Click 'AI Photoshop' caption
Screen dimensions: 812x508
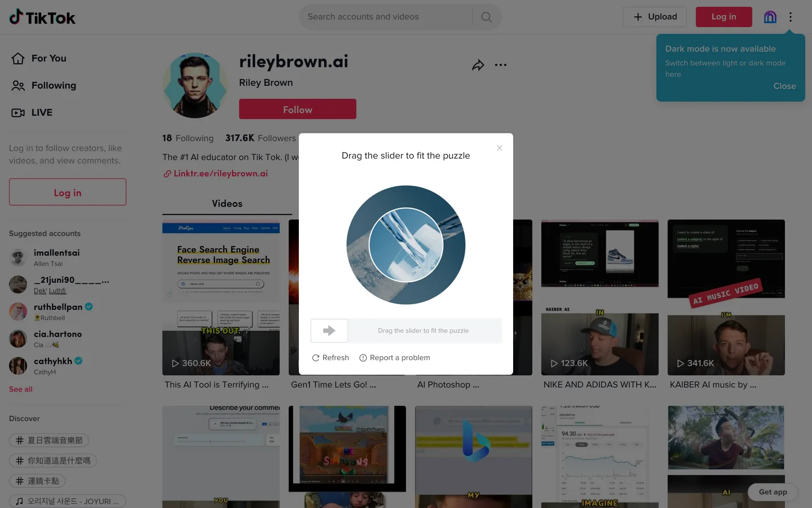[448, 384]
